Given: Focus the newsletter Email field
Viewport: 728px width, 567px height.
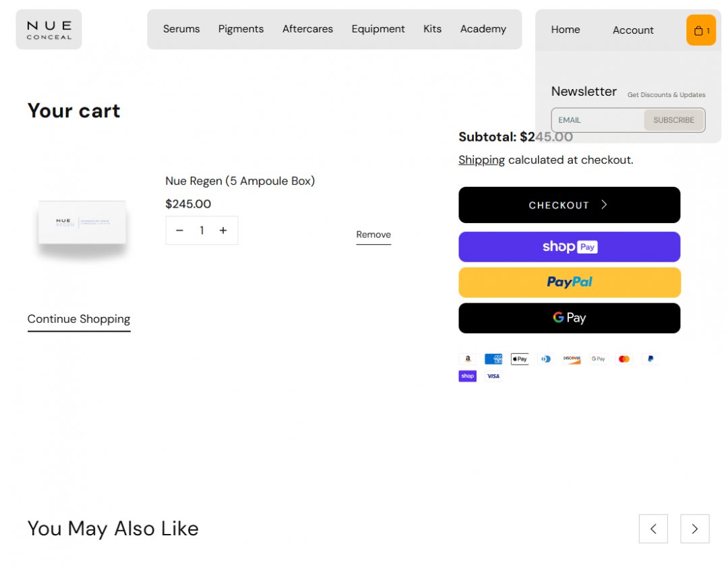Looking at the screenshot, I should tap(597, 120).
